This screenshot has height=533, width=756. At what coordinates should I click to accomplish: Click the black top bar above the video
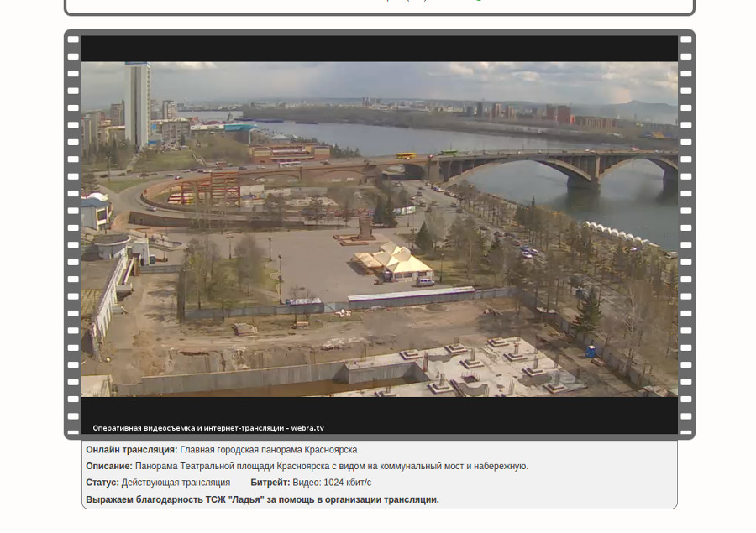(380, 48)
